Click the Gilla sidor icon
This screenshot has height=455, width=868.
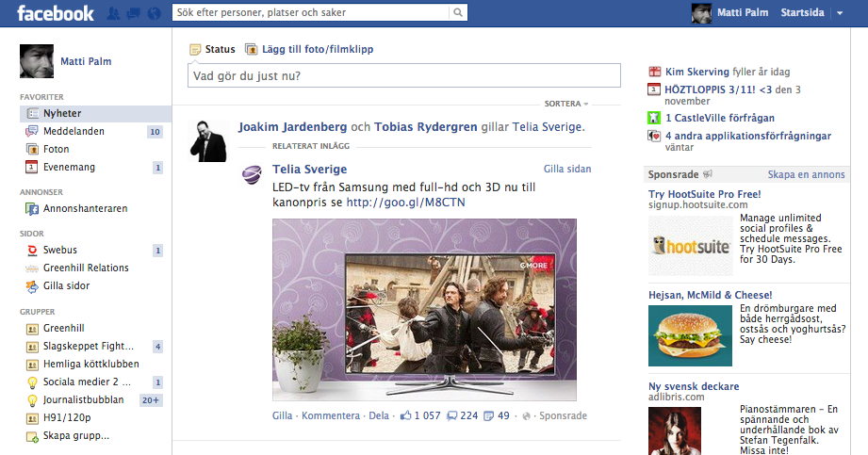[32, 286]
